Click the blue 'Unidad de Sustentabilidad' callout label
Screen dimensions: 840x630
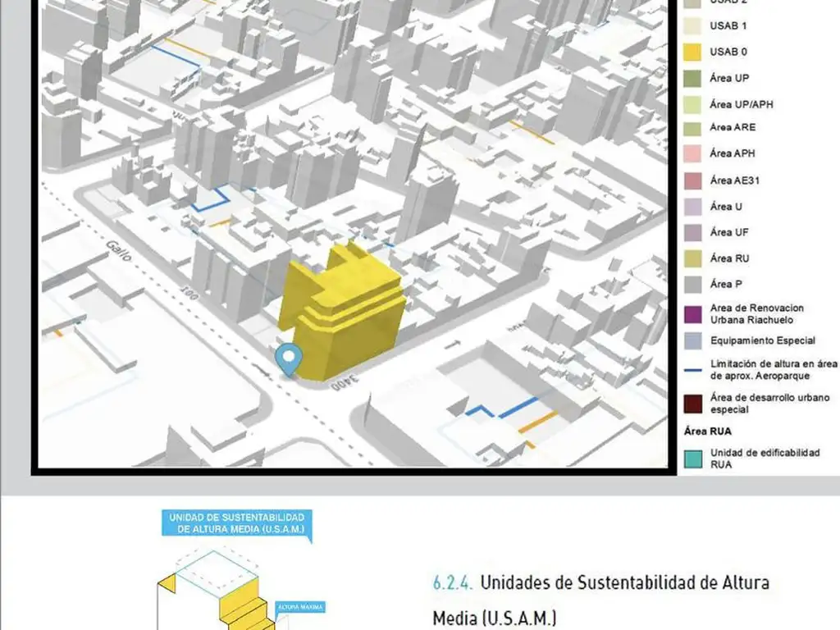pyautogui.click(x=237, y=523)
